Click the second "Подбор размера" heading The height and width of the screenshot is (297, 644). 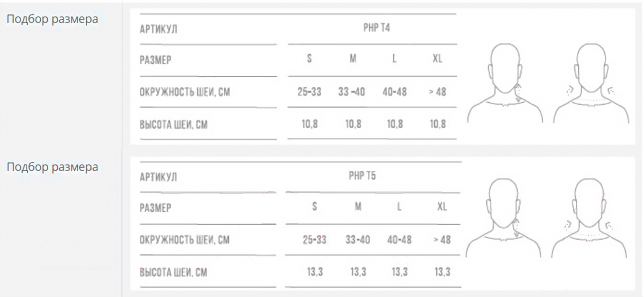pos(52,167)
